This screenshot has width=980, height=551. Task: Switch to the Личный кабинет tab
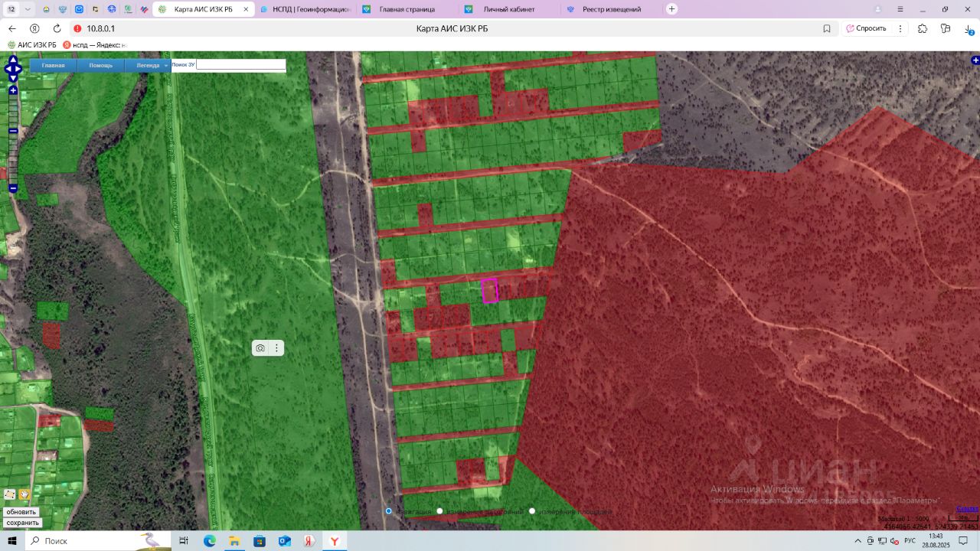click(509, 9)
